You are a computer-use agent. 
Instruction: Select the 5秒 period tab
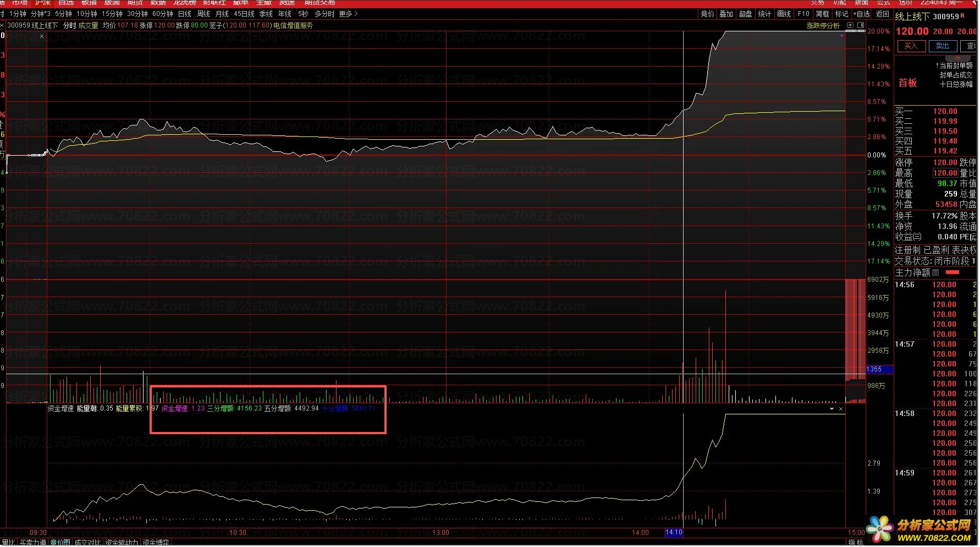(x=303, y=14)
